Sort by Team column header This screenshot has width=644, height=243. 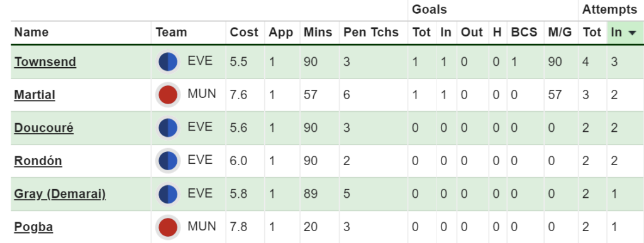[172, 33]
